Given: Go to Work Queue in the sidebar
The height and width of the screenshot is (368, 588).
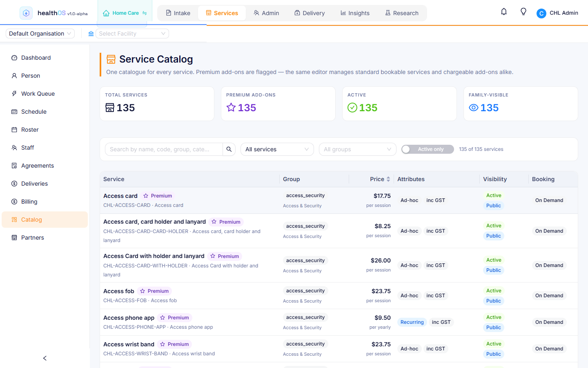Looking at the screenshot, I should pos(45,94).
